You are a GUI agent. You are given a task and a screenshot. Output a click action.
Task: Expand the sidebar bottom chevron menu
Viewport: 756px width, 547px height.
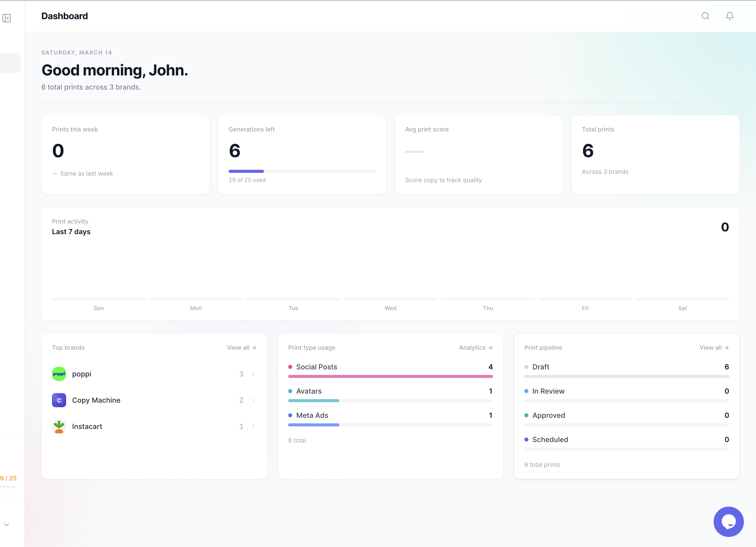pyautogui.click(x=7, y=524)
